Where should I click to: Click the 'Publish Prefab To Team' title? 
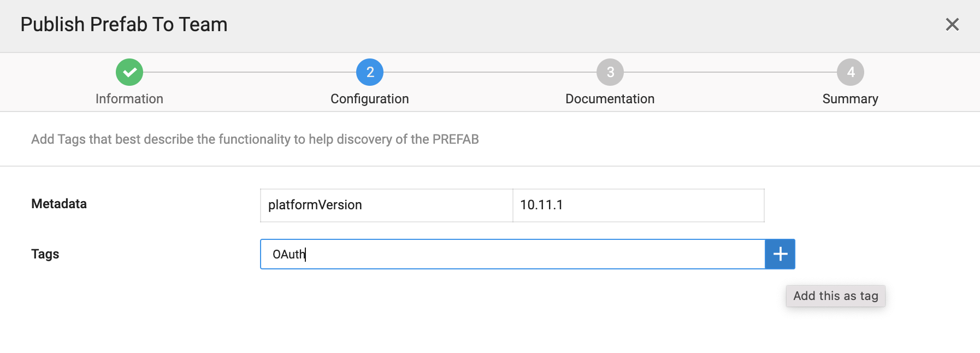click(x=124, y=25)
